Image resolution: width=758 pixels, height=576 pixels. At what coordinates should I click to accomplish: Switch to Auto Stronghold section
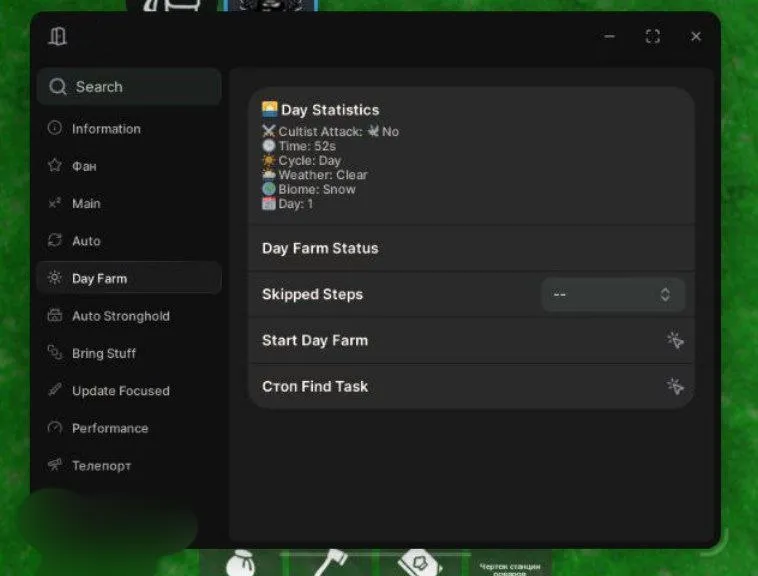(120, 316)
